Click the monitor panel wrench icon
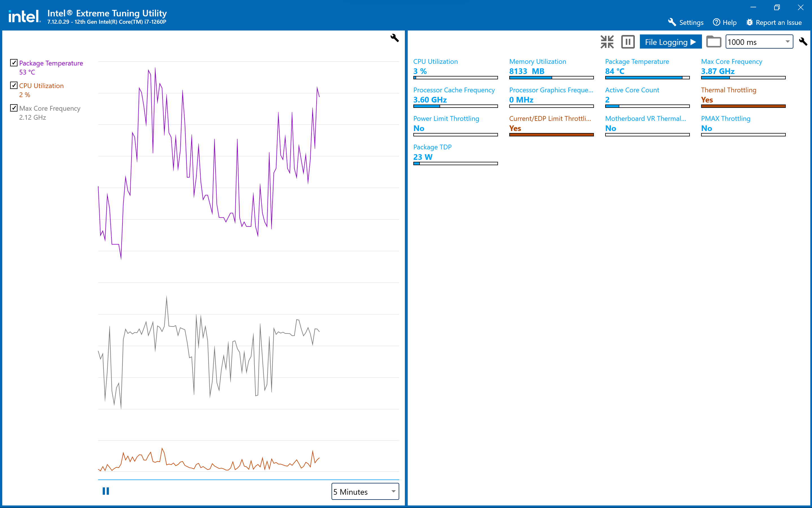812x508 pixels. coord(803,42)
